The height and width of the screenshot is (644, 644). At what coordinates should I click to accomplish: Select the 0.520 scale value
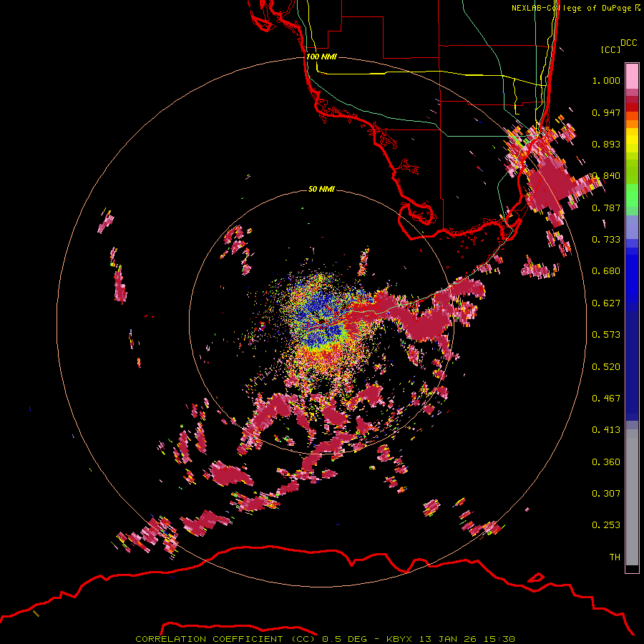(606, 367)
